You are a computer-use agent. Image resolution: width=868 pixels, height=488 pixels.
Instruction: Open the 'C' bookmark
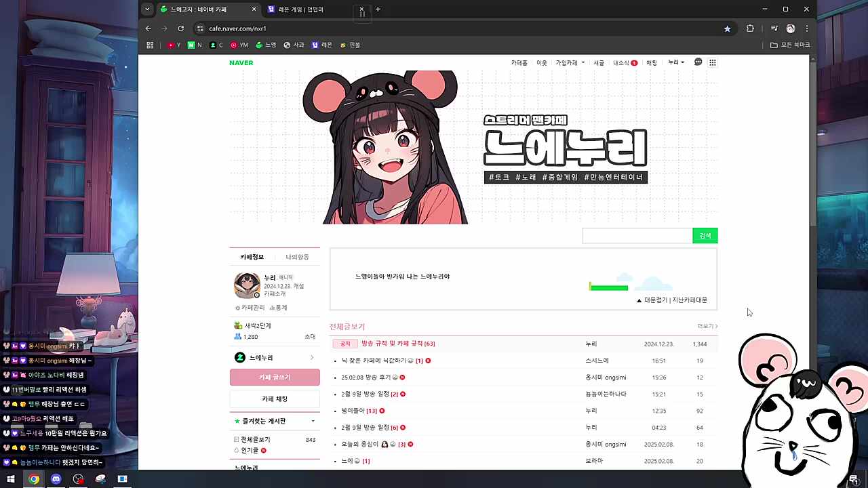[216, 45]
